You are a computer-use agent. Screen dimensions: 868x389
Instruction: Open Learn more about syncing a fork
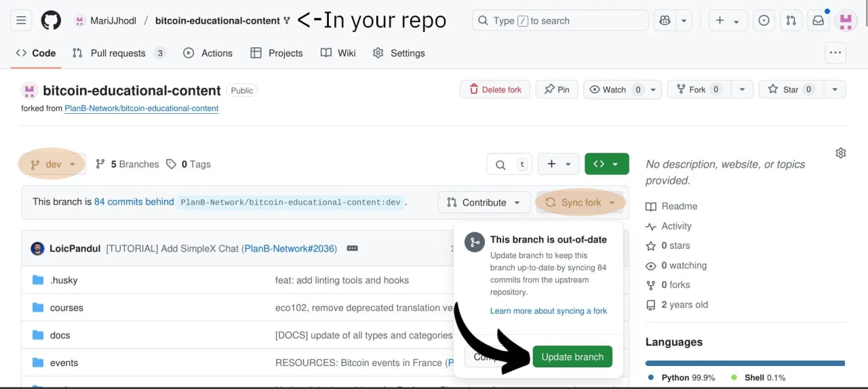(549, 311)
